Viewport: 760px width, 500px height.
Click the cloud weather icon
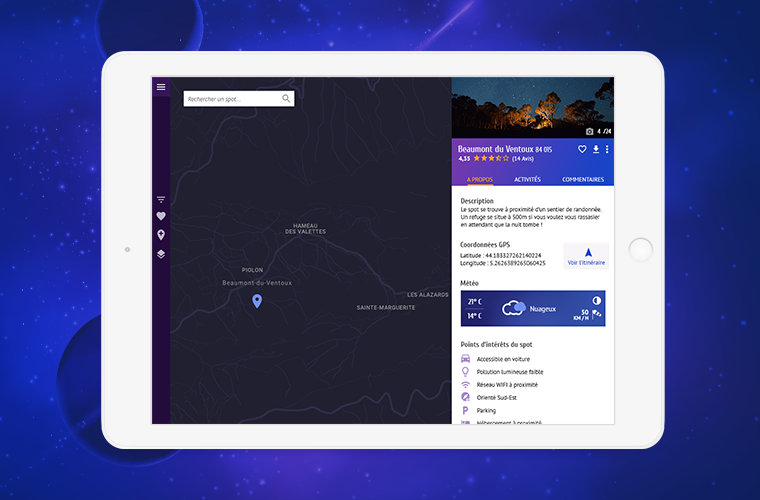pos(514,308)
